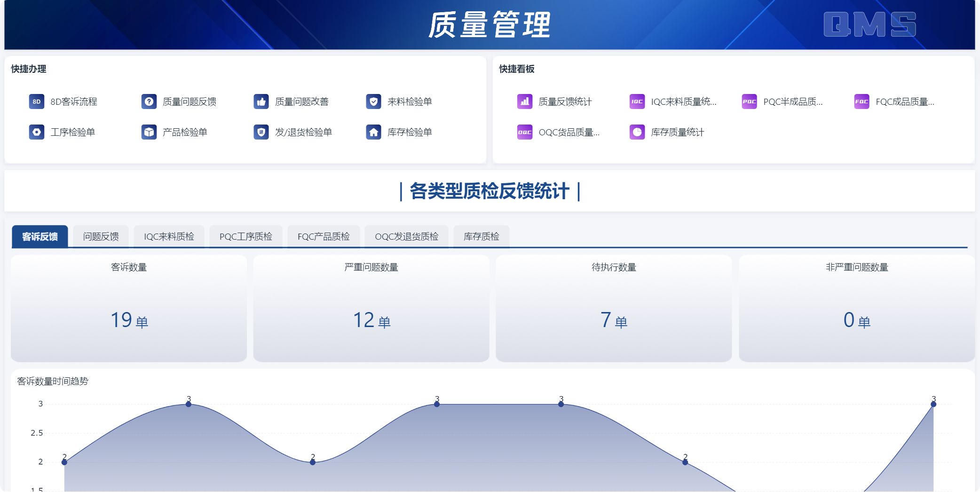Open the 发/退货检验单 shortcut

tap(303, 132)
